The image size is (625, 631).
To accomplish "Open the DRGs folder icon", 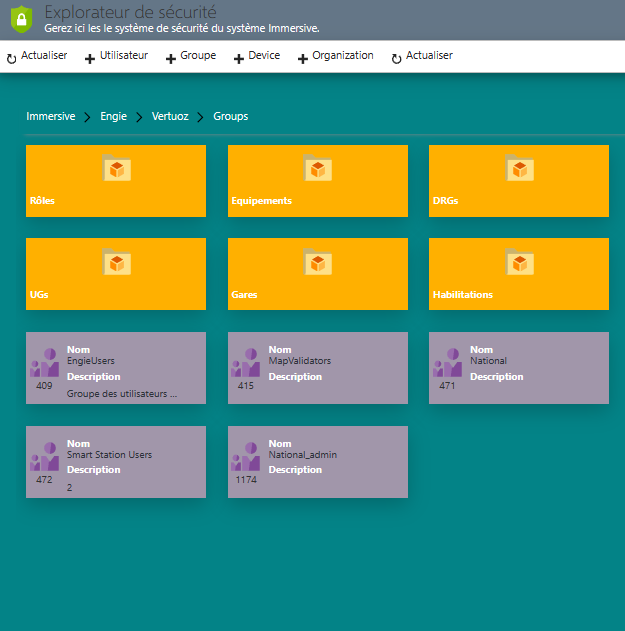I will click(520, 168).
